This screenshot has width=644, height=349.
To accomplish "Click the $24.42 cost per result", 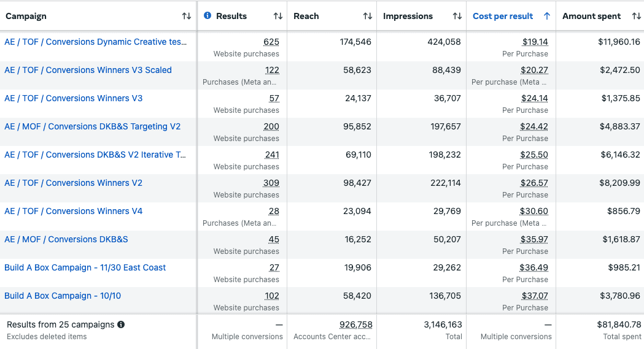I will pos(534,127).
